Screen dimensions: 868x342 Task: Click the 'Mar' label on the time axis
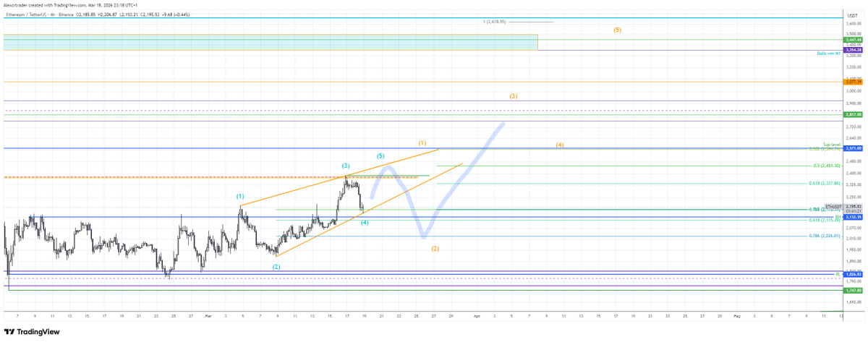pos(208,316)
